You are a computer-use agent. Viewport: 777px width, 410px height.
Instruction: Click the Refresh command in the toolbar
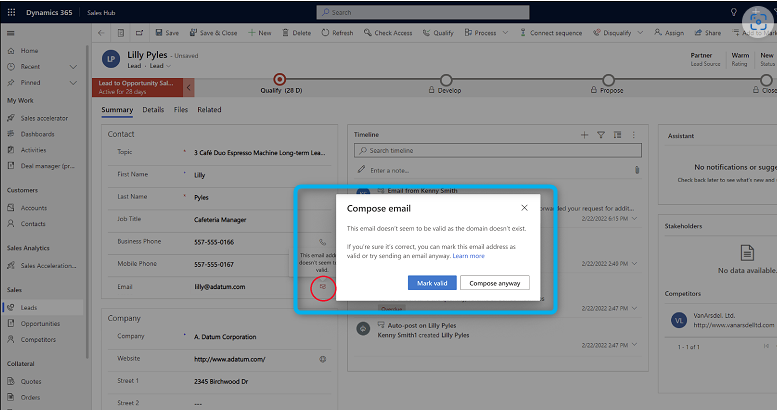[336, 33]
